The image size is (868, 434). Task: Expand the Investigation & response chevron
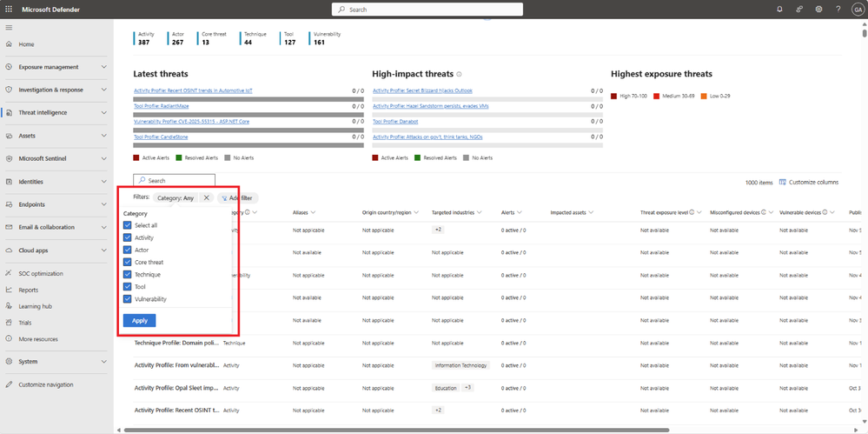click(x=104, y=90)
